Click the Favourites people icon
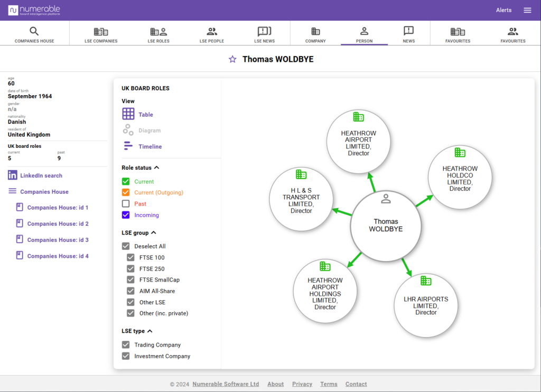Viewport: 541px width, 392px height. [512, 32]
